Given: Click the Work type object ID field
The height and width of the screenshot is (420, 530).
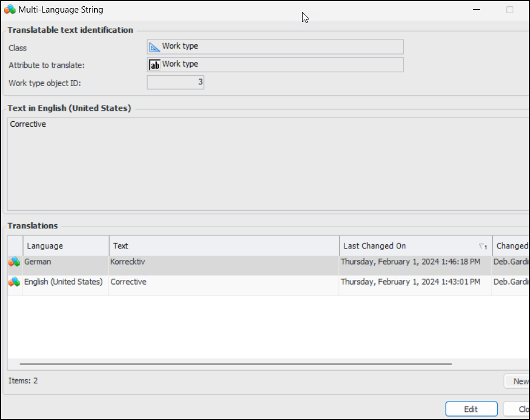Looking at the screenshot, I should pos(176,83).
